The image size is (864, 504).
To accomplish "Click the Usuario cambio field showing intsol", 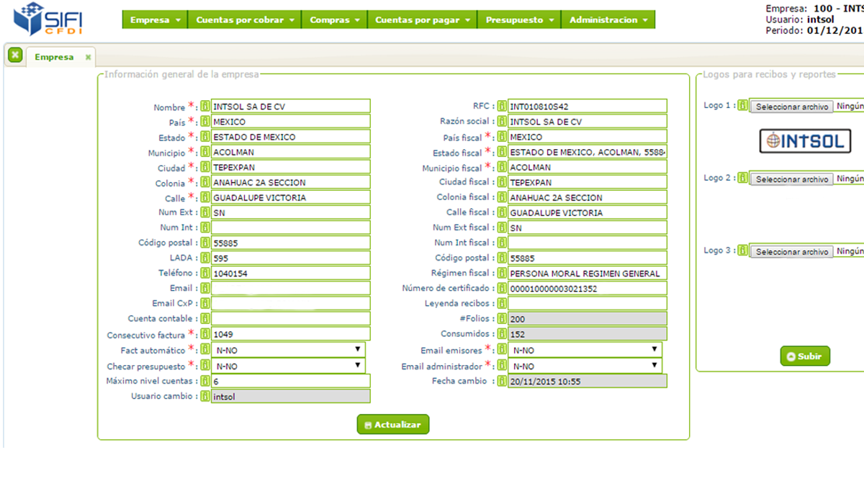I will pyautogui.click(x=291, y=396).
